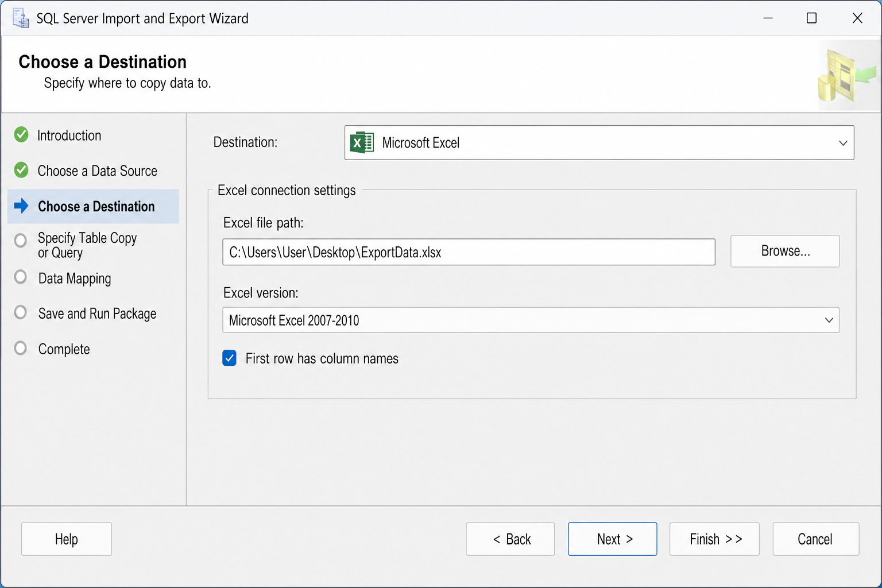The height and width of the screenshot is (588, 882).
Task: Click the Finish >> button
Action: coord(714,539)
